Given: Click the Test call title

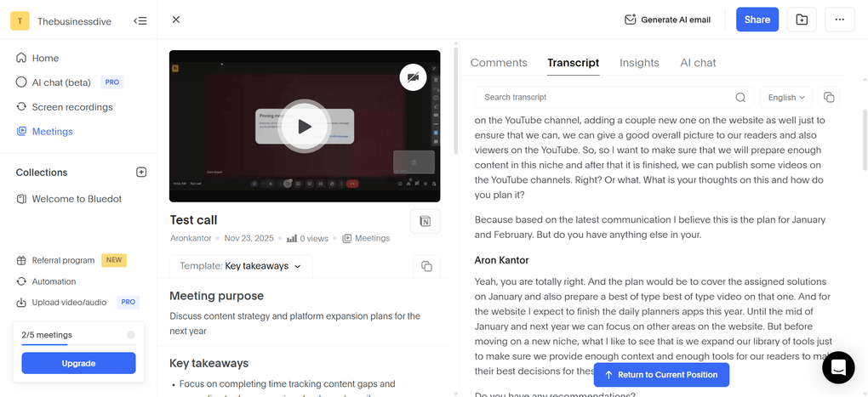Looking at the screenshot, I should pyautogui.click(x=194, y=220).
